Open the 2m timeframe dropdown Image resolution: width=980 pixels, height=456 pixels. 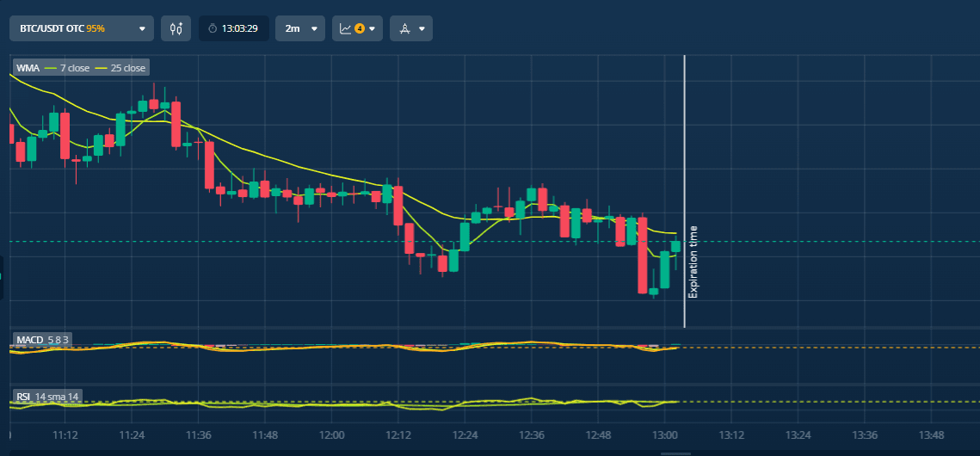click(300, 28)
